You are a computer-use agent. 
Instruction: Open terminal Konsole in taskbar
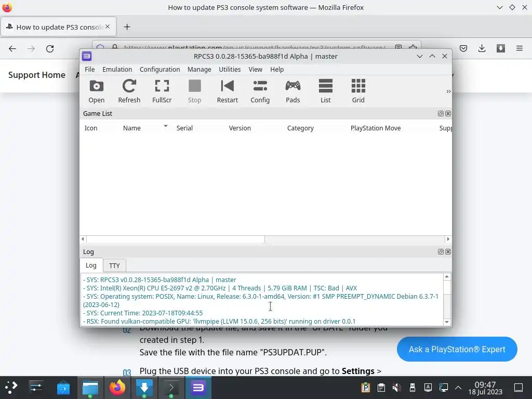pyautogui.click(x=171, y=388)
